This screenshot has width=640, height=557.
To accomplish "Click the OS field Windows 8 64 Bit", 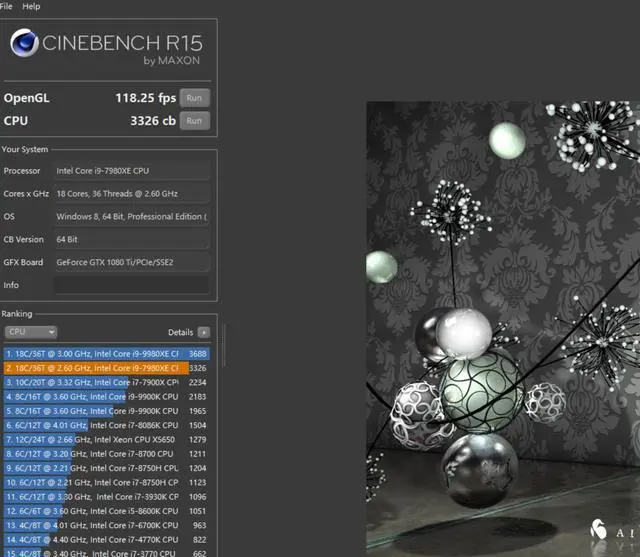I will (131, 217).
